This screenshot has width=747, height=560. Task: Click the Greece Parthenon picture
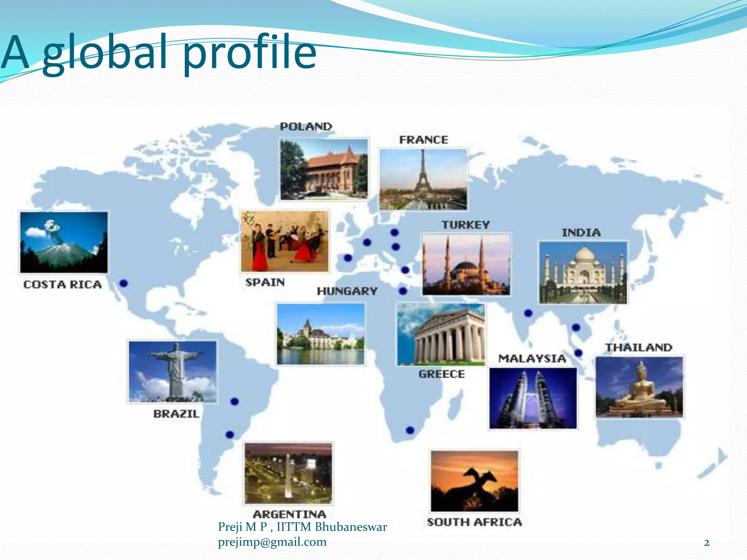tap(441, 334)
